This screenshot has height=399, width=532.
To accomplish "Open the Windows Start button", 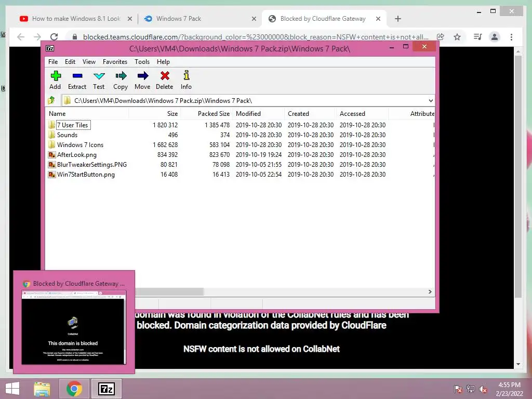I will 12,389.
